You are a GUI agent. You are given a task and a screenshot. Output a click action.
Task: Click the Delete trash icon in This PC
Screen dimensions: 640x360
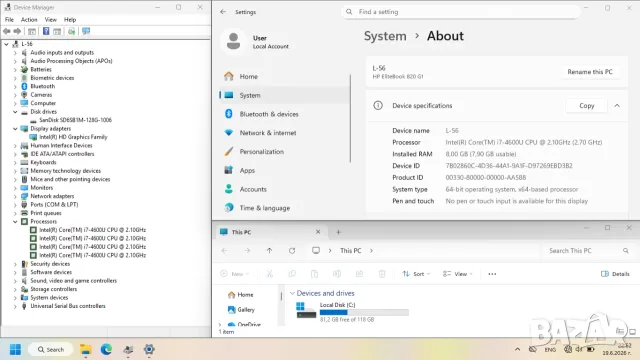pos(382,274)
